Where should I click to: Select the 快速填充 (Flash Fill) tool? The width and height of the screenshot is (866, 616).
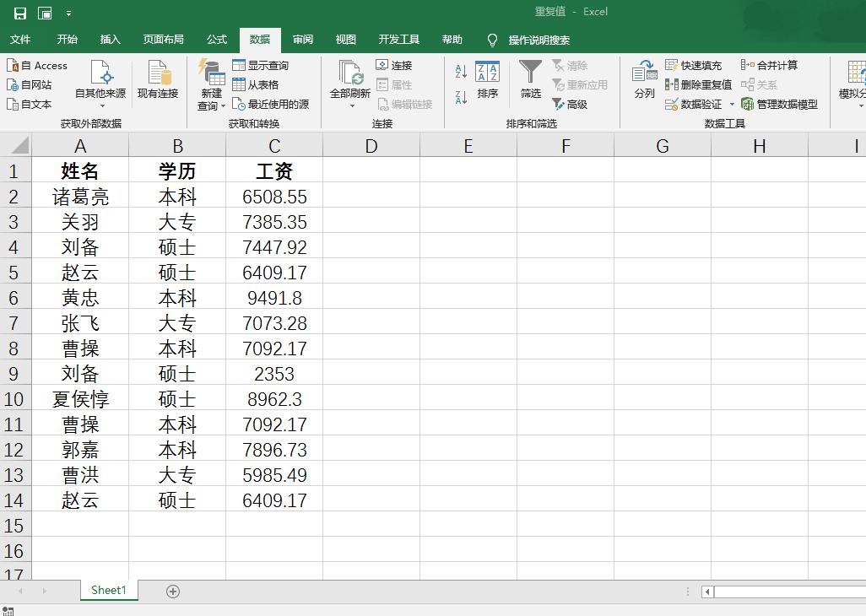tap(694, 65)
